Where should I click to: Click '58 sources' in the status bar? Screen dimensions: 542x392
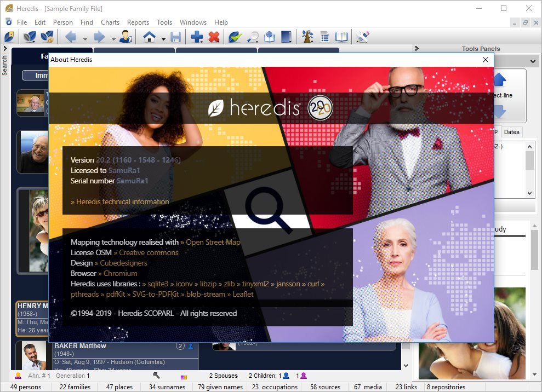tap(325, 387)
